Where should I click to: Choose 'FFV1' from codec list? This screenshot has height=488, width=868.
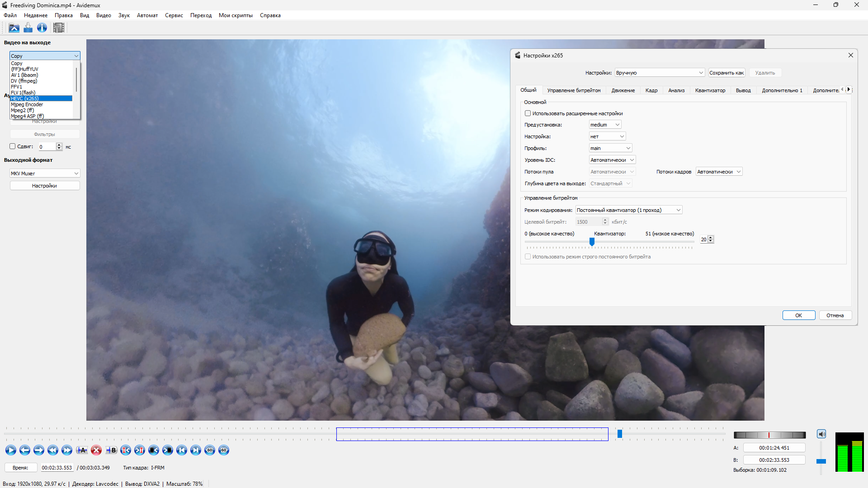pos(41,87)
